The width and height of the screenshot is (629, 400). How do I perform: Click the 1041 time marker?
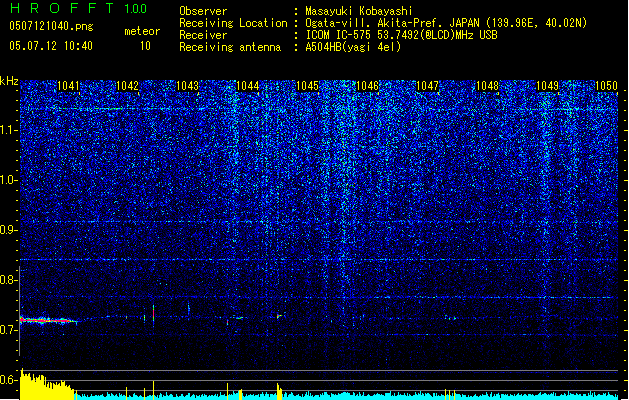68,86
